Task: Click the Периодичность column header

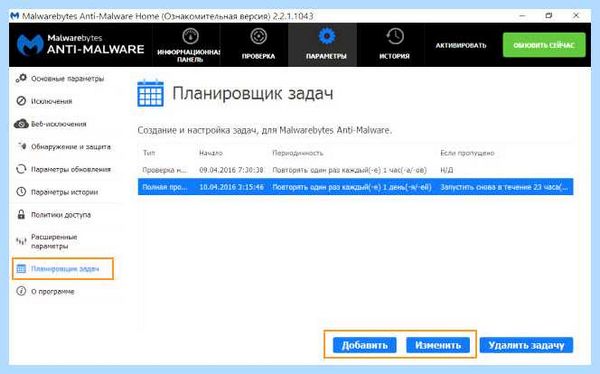Action: click(298, 153)
